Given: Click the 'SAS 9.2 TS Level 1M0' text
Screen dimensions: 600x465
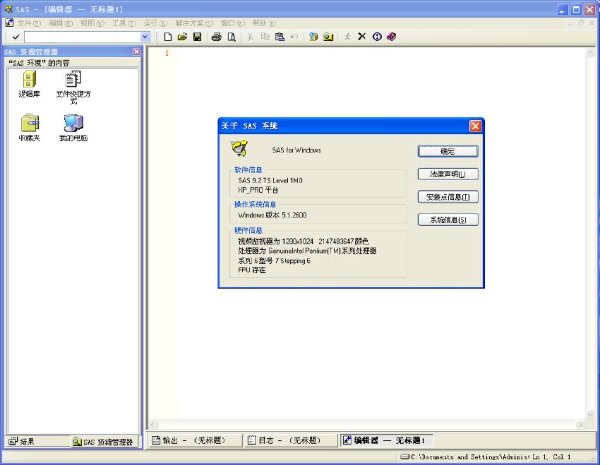Looking at the screenshot, I should click(270, 180).
